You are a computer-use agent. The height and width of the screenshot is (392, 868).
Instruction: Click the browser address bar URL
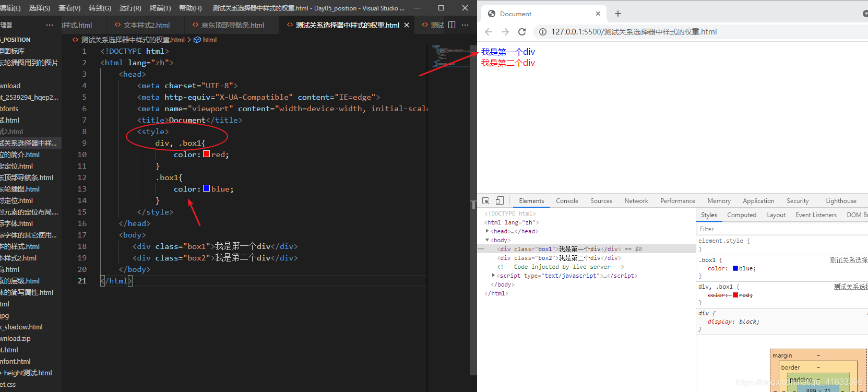634,32
